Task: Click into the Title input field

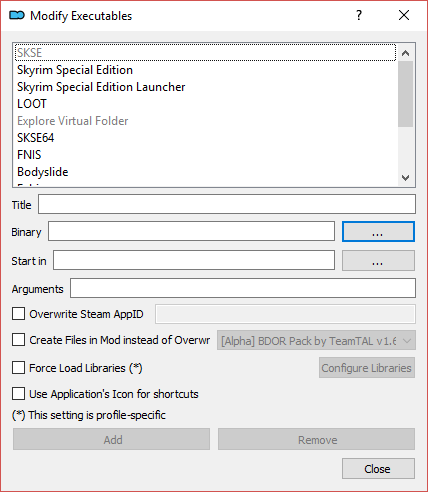Action: point(227,204)
